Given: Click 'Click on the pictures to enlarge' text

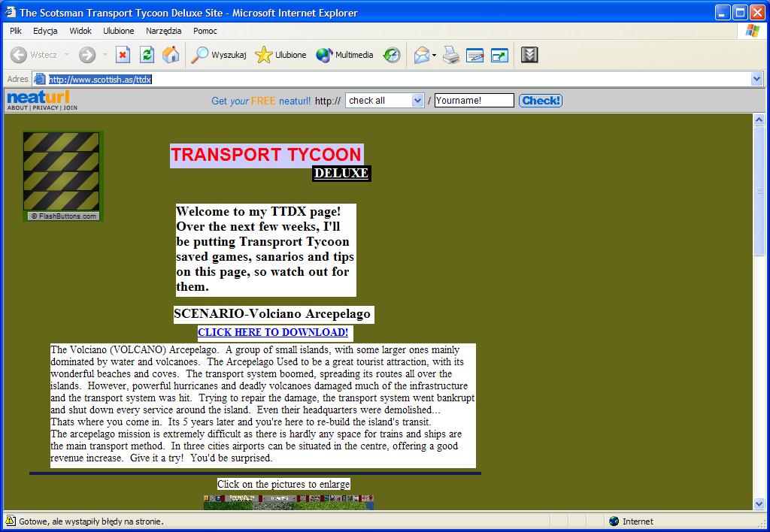Looking at the screenshot, I should (x=283, y=484).
